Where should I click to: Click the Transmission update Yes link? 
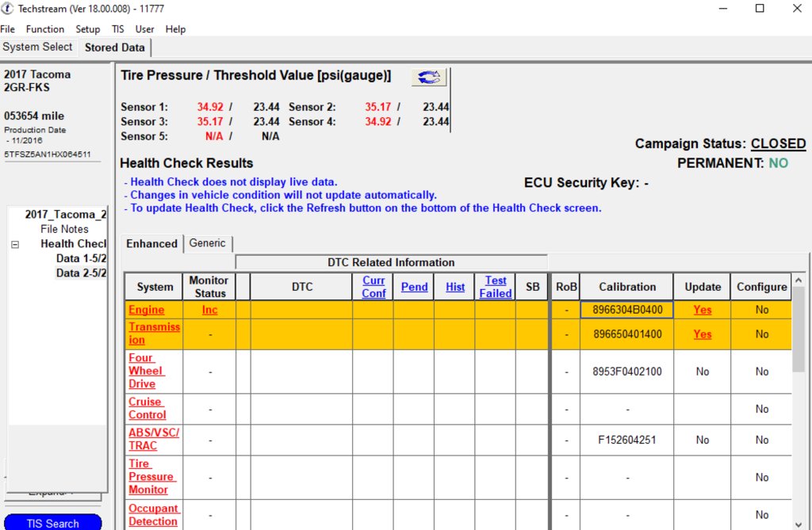703,334
